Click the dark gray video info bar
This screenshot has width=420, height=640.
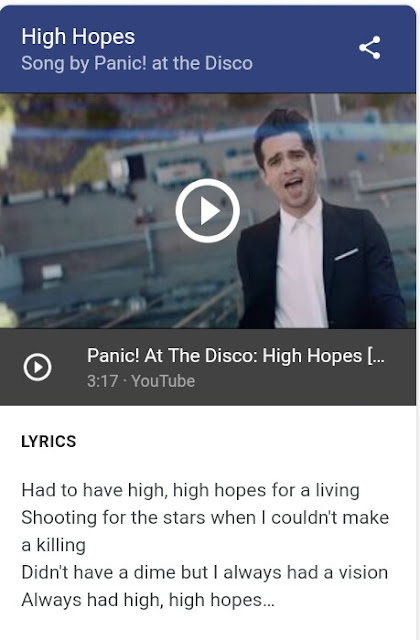point(208,367)
